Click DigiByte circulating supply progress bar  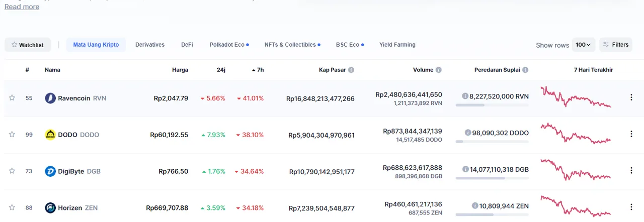[492, 178]
